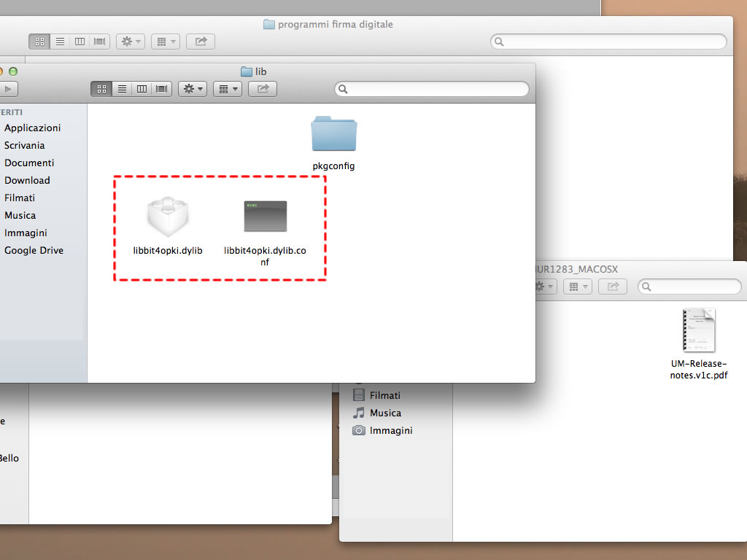Click the Share button in lib window
The height and width of the screenshot is (560, 747).
click(263, 89)
